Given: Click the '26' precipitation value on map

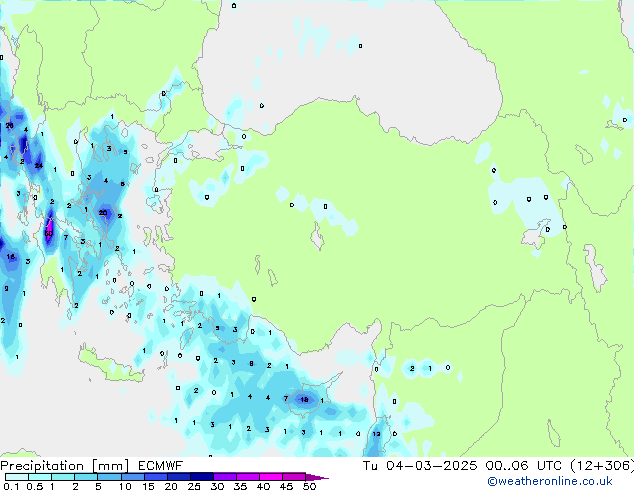Looking at the screenshot, I should coord(9,126).
